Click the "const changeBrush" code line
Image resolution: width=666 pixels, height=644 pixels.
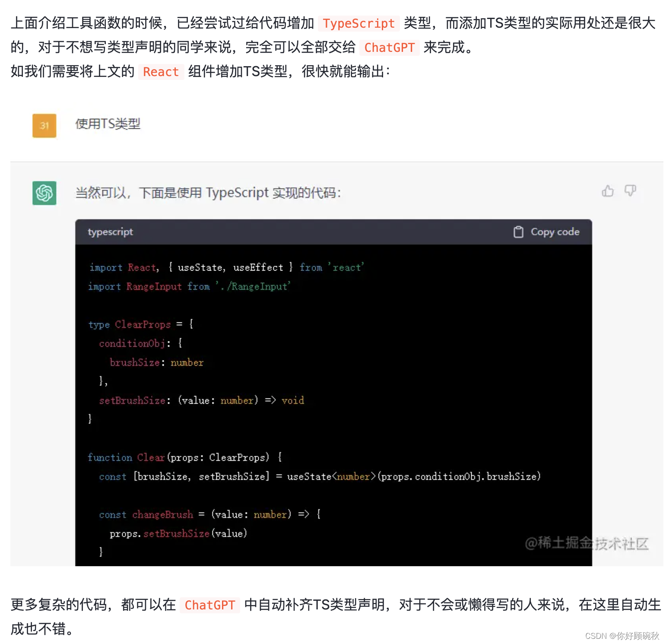click(210, 515)
